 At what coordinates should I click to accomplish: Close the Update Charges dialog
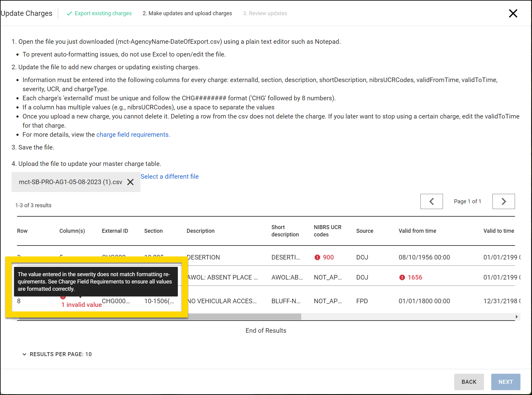513,13
